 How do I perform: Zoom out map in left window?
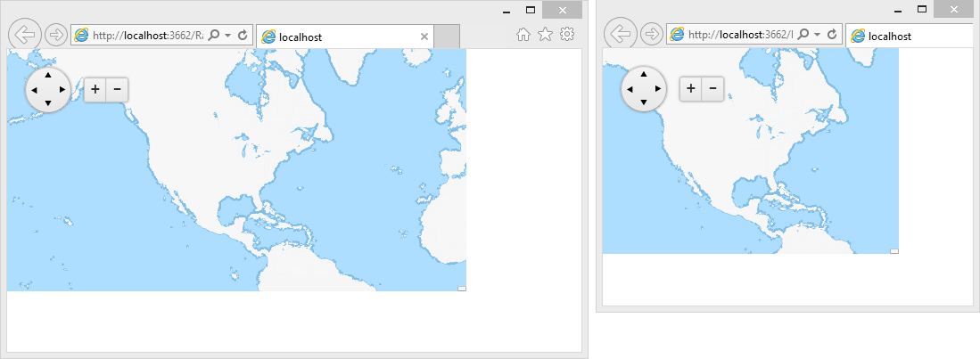pos(117,89)
